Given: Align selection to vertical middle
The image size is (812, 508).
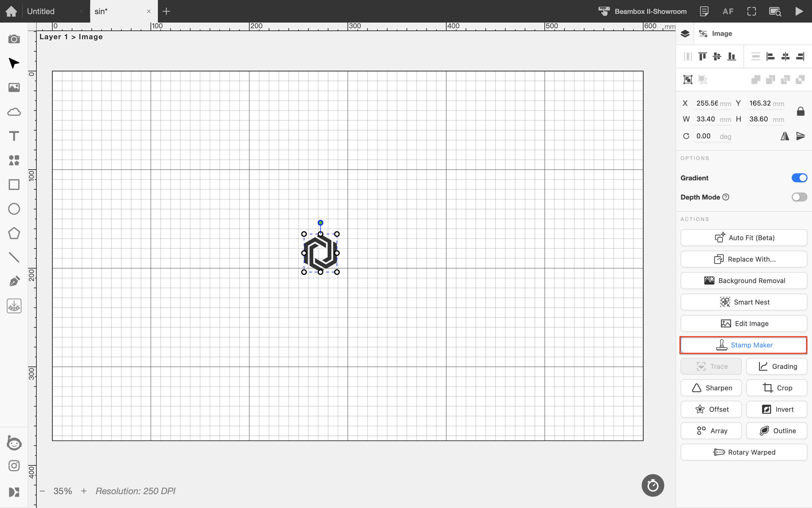Looking at the screenshot, I should [717, 56].
